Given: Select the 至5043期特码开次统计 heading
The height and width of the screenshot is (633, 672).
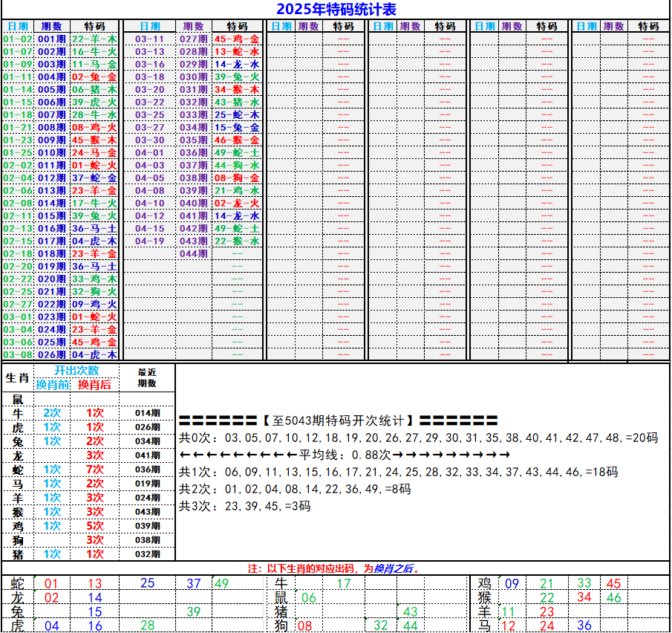Looking at the screenshot, I should point(339,420).
